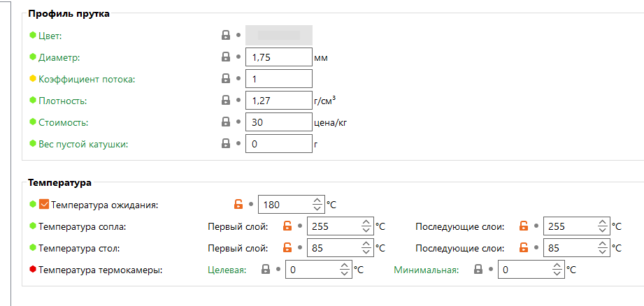The width and height of the screenshot is (644, 306).
Task: Click the lock icon for Диаметр
Action: pos(226,57)
